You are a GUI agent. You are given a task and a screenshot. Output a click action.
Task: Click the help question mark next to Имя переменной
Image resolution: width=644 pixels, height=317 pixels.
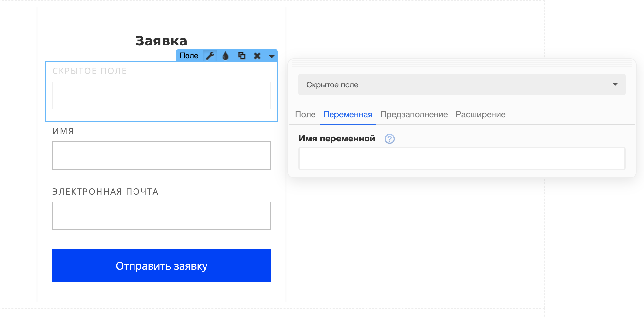(x=389, y=139)
